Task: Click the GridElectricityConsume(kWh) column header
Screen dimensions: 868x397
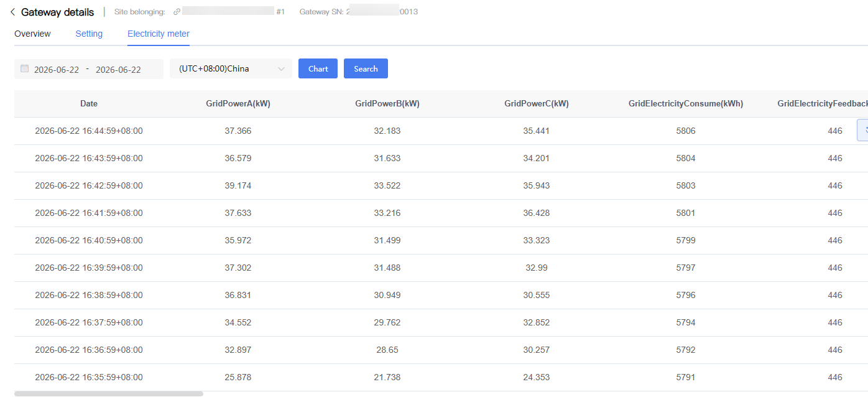Action: click(x=686, y=104)
